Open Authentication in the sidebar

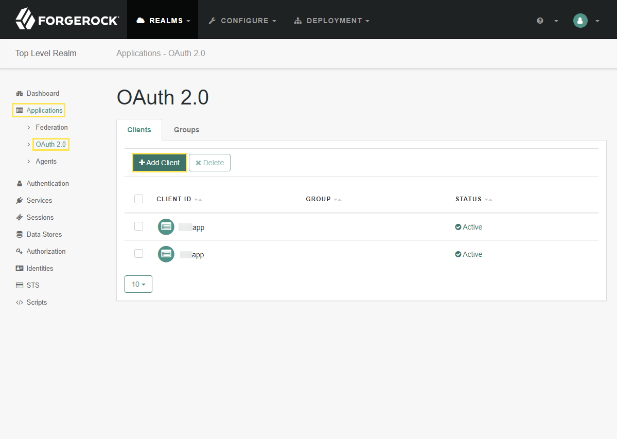coord(47,184)
